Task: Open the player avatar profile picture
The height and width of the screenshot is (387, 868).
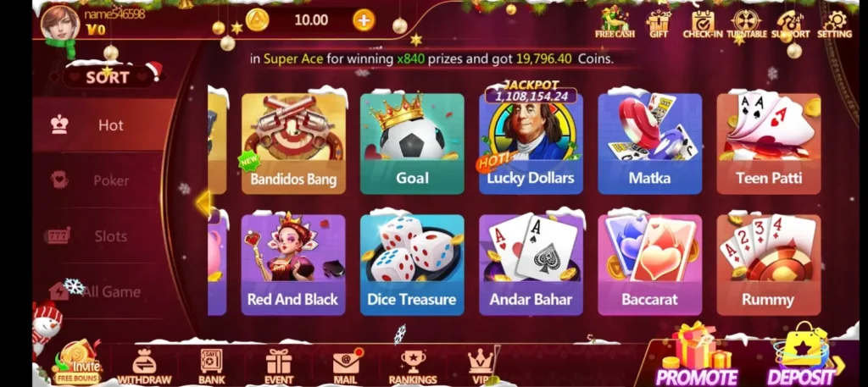Action: (59, 22)
